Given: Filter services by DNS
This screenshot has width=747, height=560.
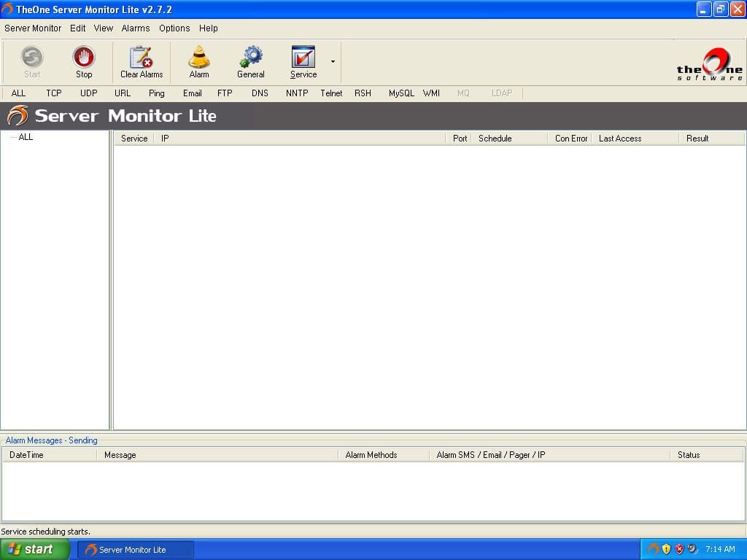Looking at the screenshot, I should (260, 93).
